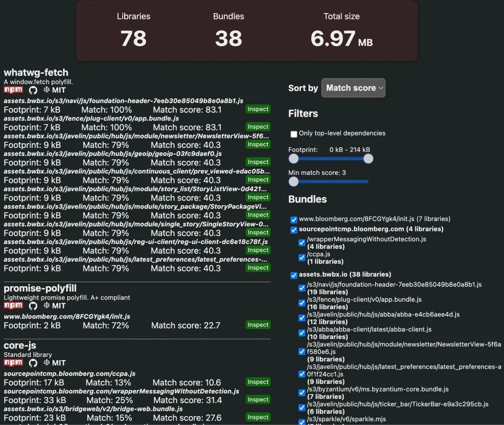
Task: Click the Libraries 78 stat
Action: pos(133,30)
